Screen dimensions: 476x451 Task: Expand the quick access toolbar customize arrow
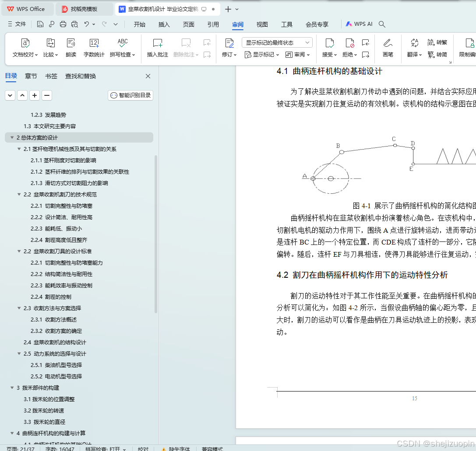point(115,24)
